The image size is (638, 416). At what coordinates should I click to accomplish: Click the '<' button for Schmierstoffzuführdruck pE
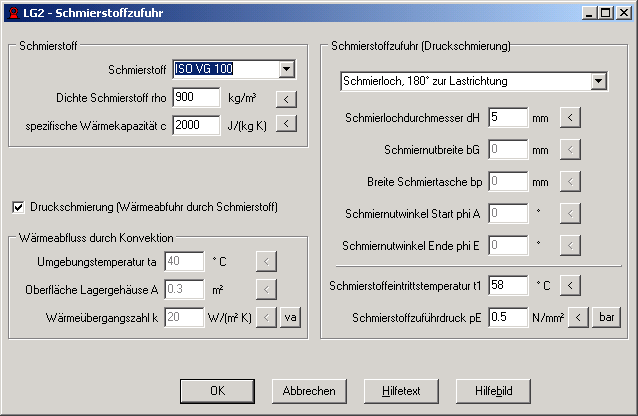pyautogui.click(x=578, y=317)
